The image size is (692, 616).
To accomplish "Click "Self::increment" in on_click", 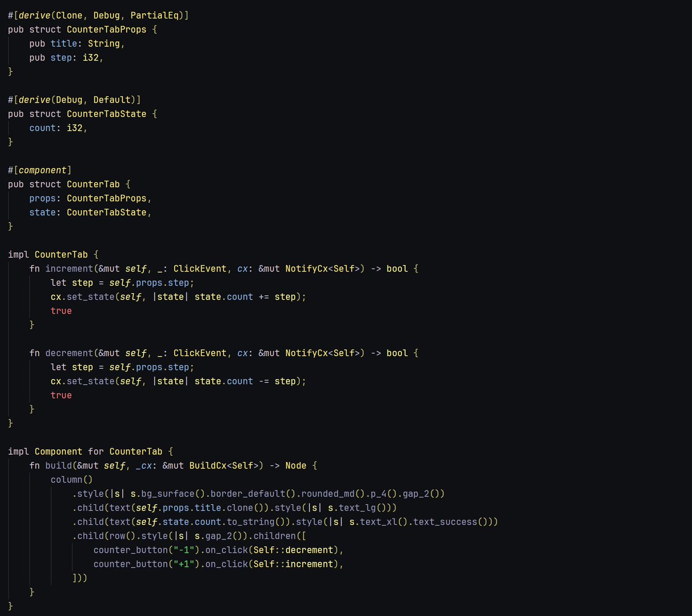I will 293,565.
